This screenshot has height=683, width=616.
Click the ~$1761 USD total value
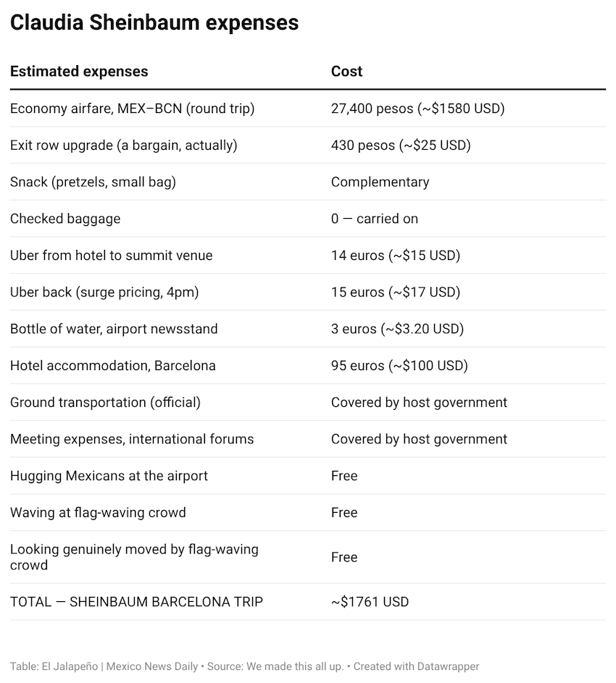(x=370, y=602)
